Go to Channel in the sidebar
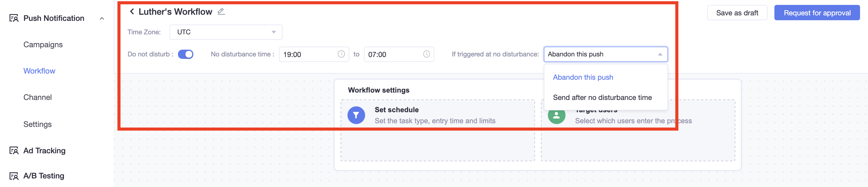The image size is (868, 187). [x=37, y=97]
